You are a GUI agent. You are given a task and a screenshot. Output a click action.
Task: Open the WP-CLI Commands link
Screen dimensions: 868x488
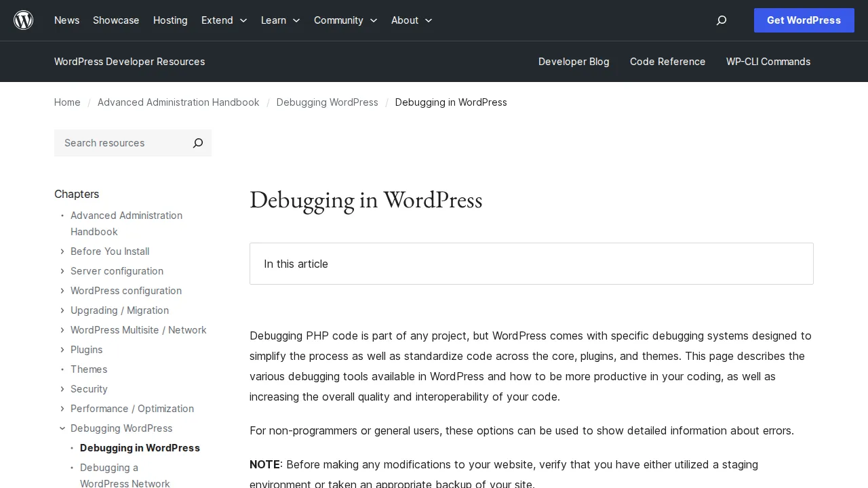768,62
